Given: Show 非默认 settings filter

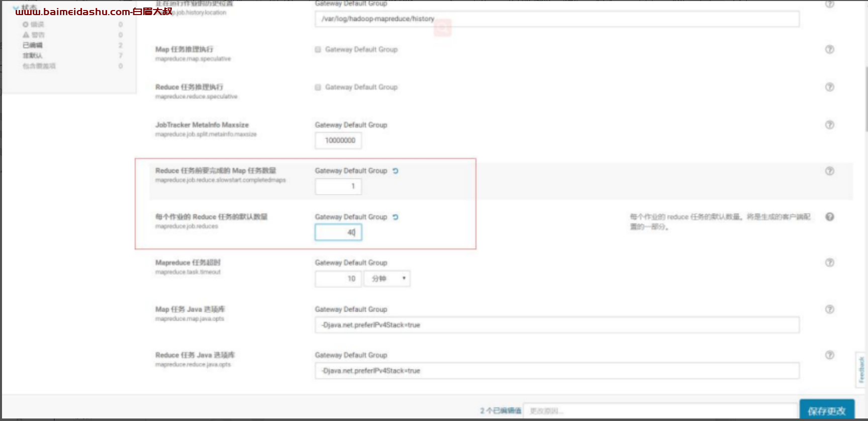Looking at the screenshot, I should pyautogui.click(x=32, y=55).
